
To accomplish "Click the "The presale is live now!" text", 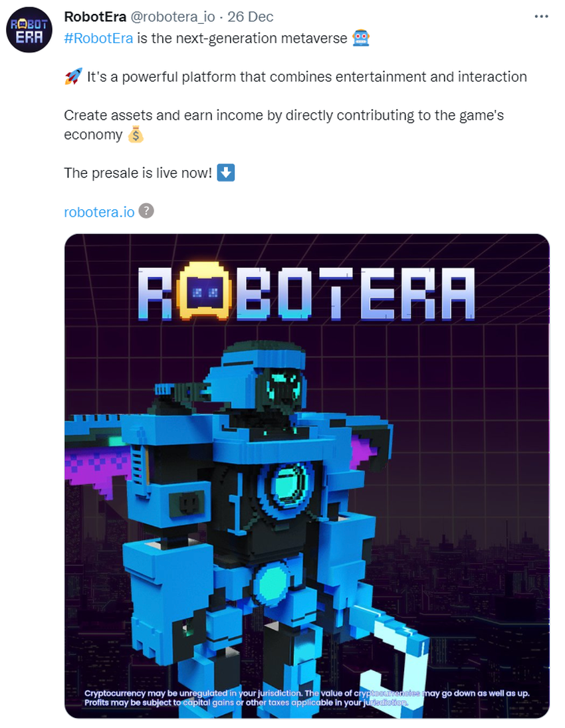I will 138,173.
